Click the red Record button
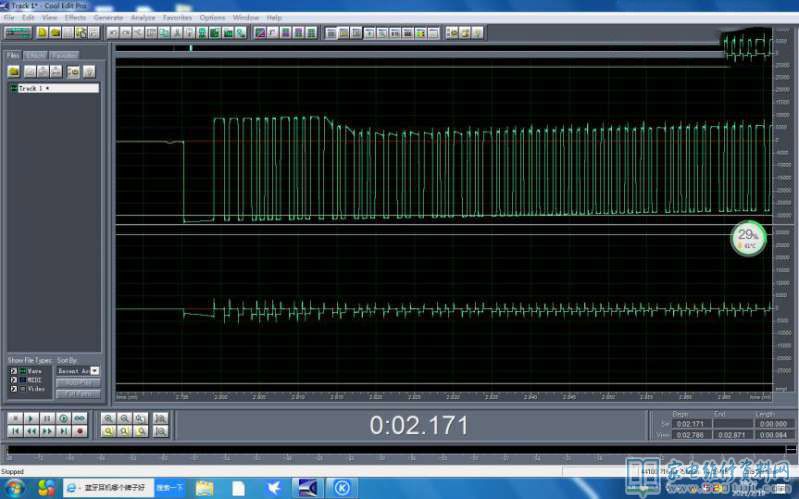The image size is (799, 499). point(79,432)
